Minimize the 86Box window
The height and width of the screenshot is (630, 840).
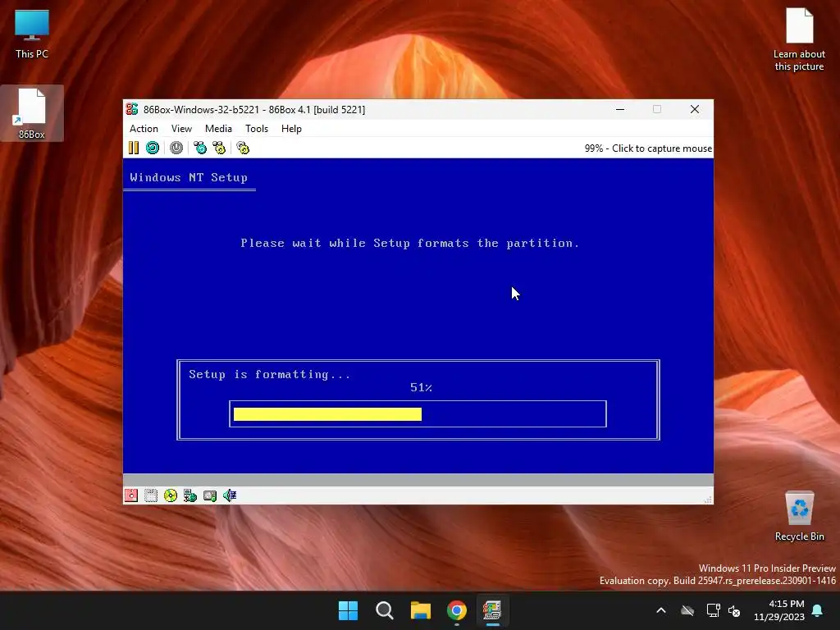click(620, 109)
